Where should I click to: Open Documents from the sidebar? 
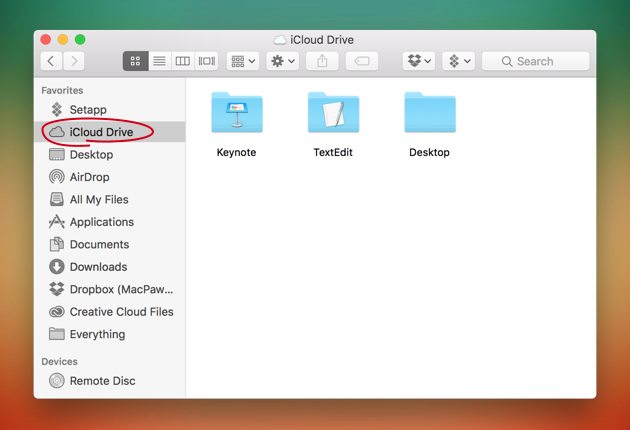109,244
